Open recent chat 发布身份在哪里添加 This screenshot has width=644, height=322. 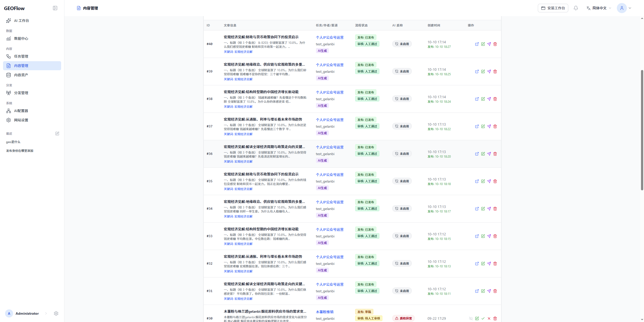tap(20, 151)
